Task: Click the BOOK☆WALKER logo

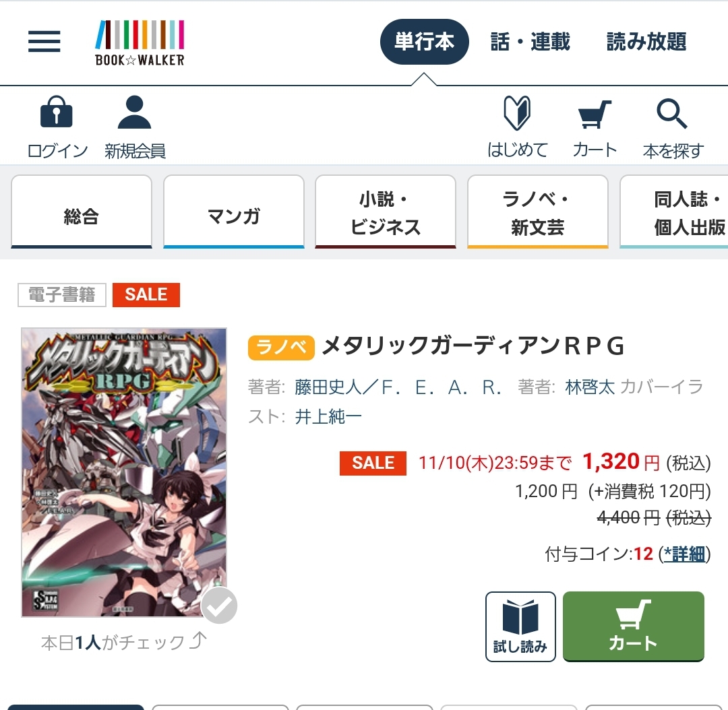Action: [140, 42]
